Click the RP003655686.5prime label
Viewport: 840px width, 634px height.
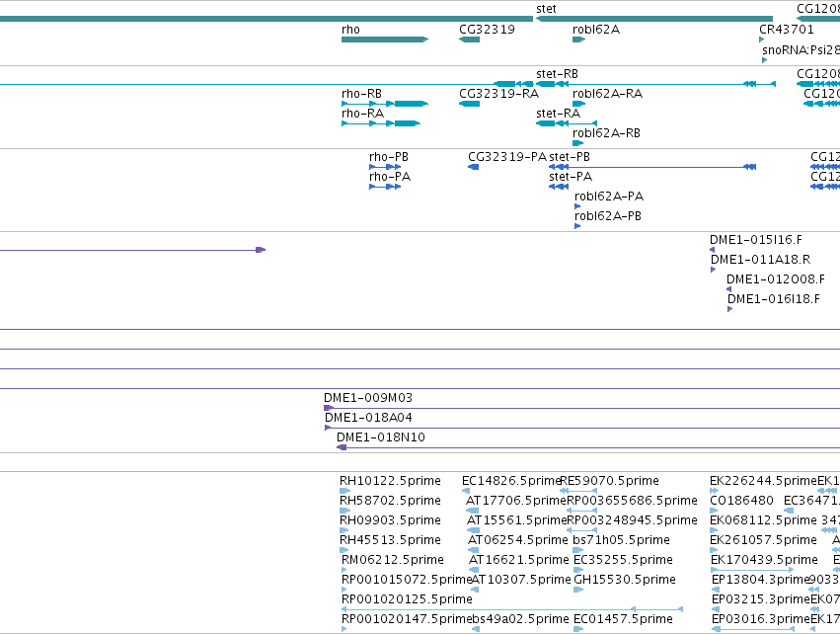[x=632, y=501]
